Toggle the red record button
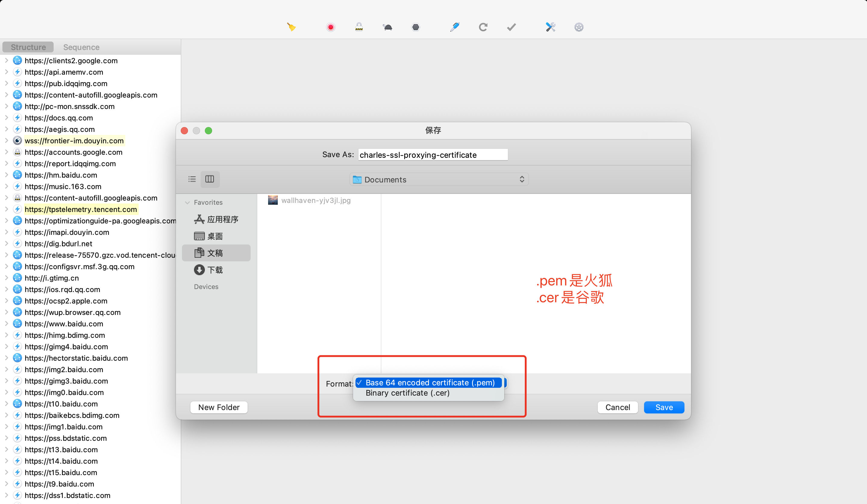The height and width of the screenshot is (504, 867). (330, 27)
